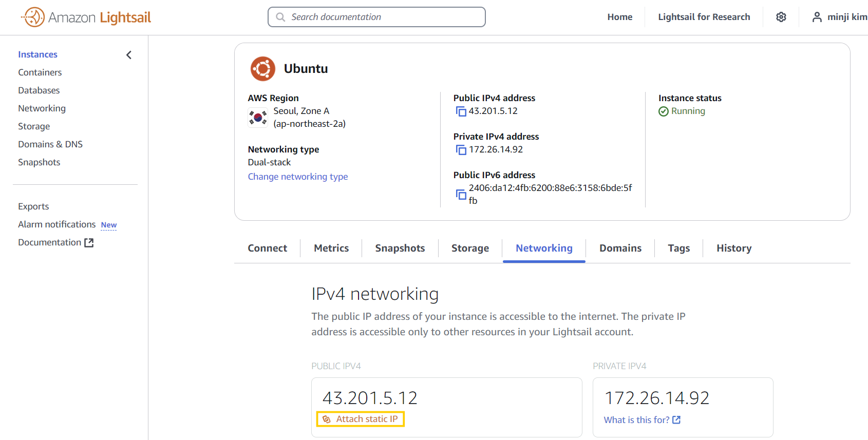Click the 2406:da12 IPv6 address text
This screenshot has height=440, width=868.
coord(550,194)
